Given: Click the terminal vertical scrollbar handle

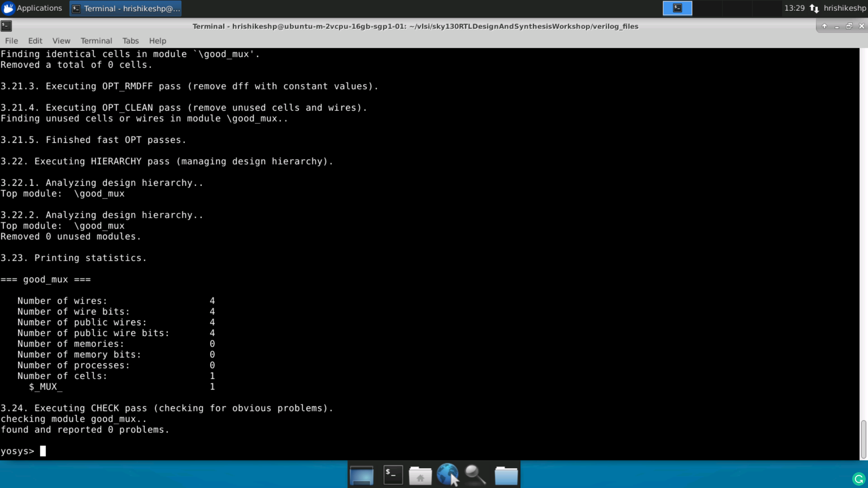Looking at the screenshot, I should 863,439.
